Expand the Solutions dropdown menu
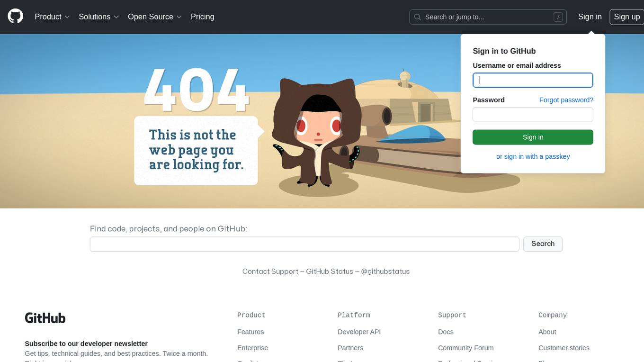The width and height of the screenshot is (644, 362). (x=98, y=17)
